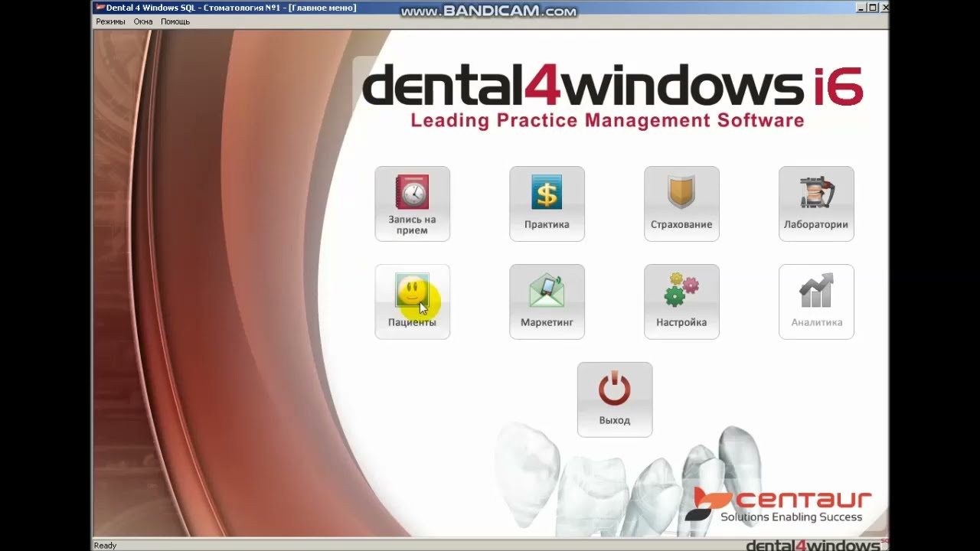Open the Окна menu
This screenshot has width=980, height=551.
[143, 21]
